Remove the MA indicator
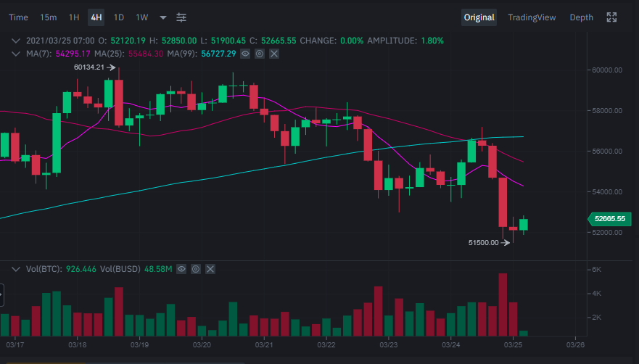 click(273, 54)
